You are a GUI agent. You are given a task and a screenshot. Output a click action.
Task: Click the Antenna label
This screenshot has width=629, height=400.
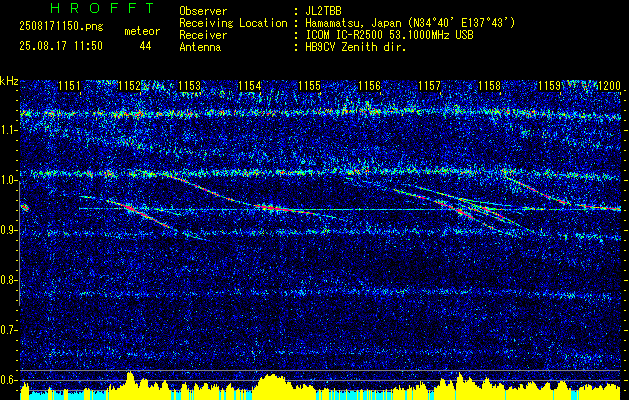click(x=200, y=47)
